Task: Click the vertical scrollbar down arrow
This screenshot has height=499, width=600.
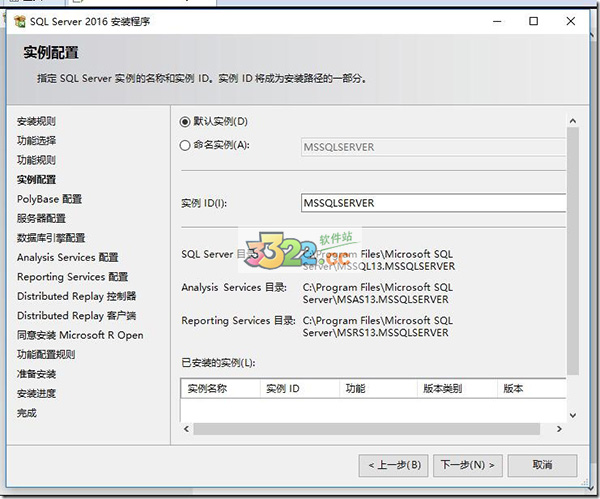Action: [573, 415]
